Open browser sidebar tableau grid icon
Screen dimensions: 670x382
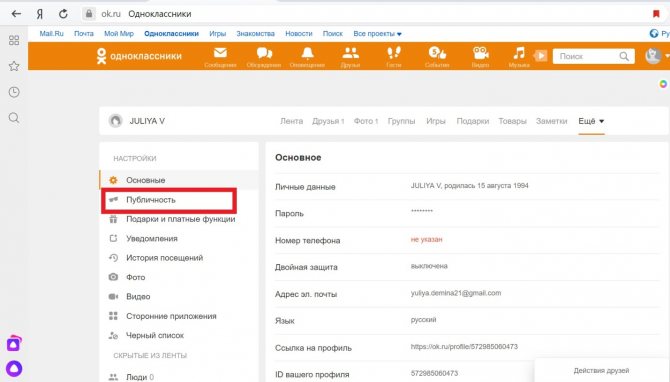tap(14, 40)
